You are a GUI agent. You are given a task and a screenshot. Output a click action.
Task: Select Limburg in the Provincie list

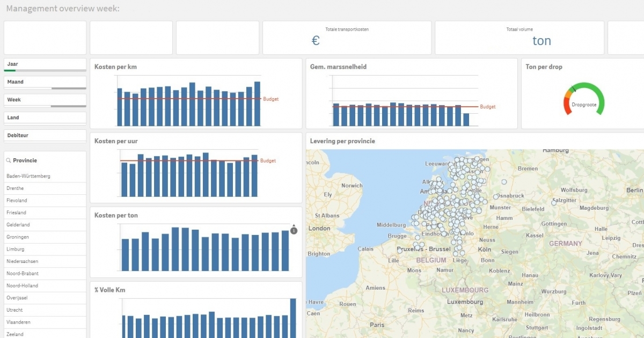click(45, 249)
